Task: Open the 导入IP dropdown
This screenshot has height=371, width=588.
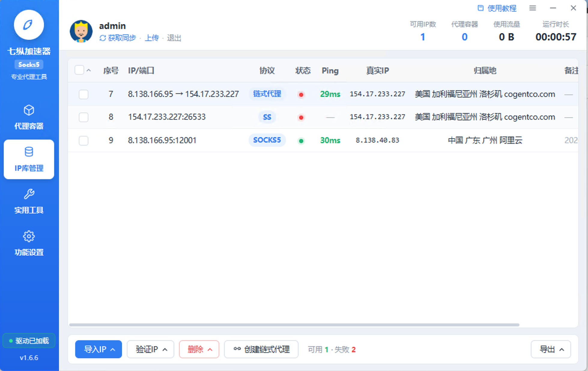Action: [x=99, y=349]
